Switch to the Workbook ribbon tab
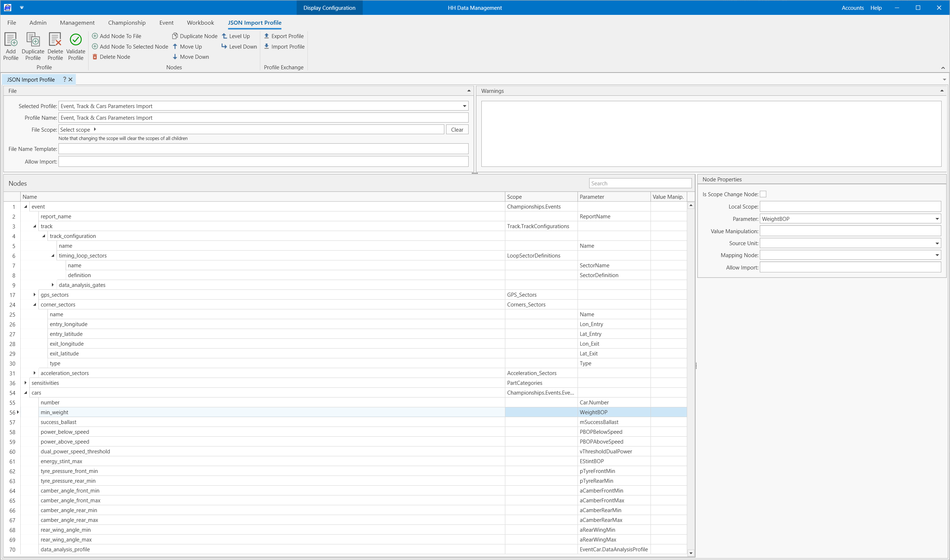The height and width of the screenshot is (560, 950). tap(200, 22)
